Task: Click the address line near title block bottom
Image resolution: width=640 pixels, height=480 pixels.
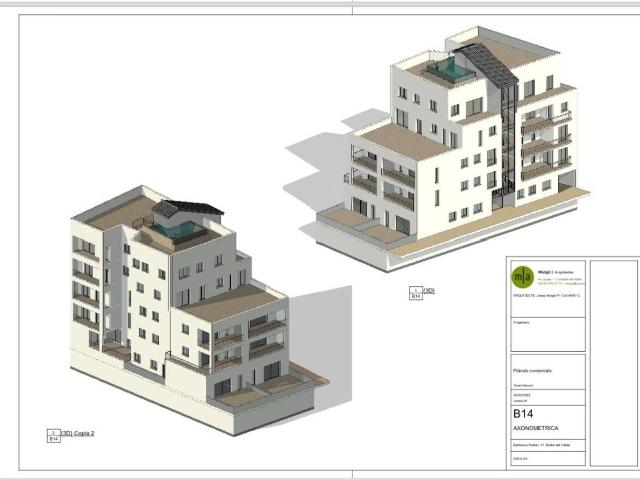Action: [x=541, y=445]
